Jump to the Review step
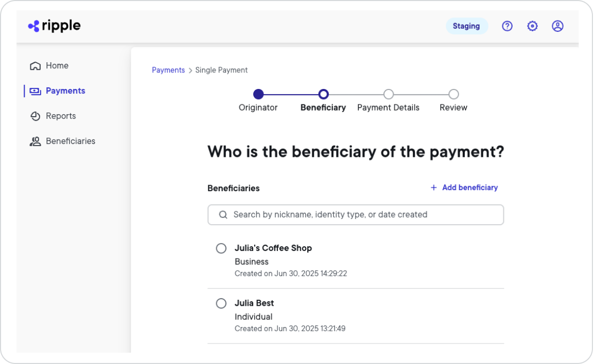This screenshot has width=595, height=364. pyautogui.click(x=453, y=95)
